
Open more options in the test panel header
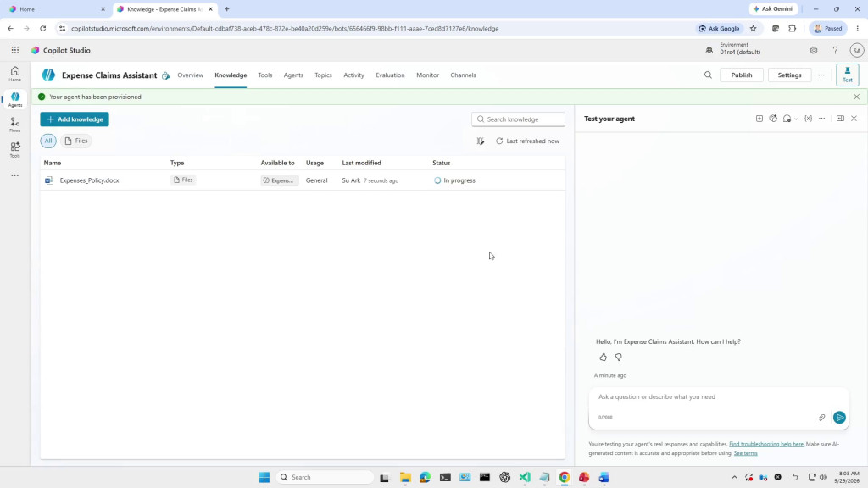[822, 119]
